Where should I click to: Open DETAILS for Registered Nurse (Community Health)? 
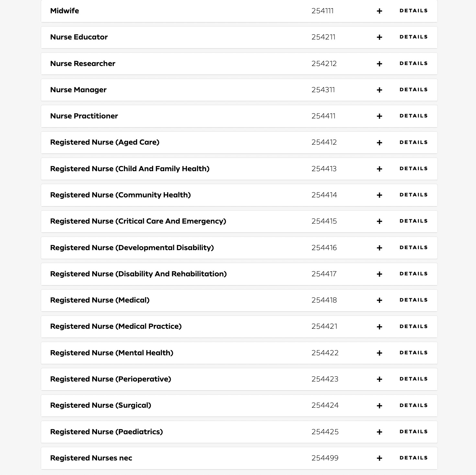coord(414,195)
